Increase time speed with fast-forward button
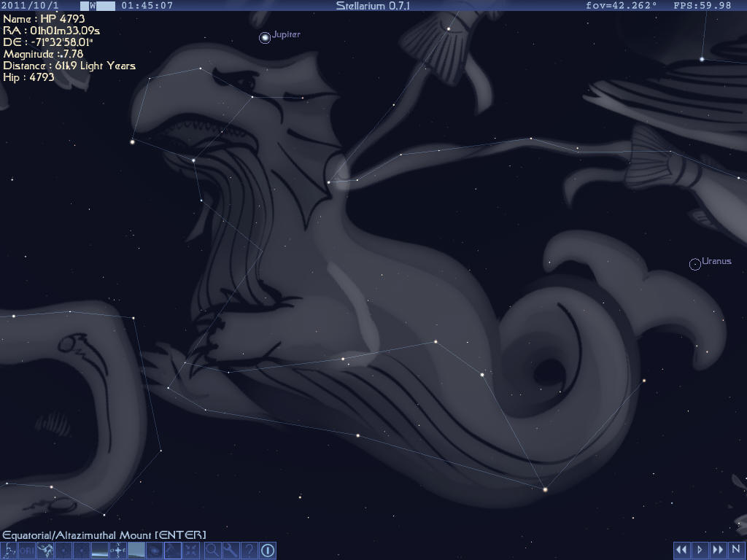747x560 pixels. coord(718,550)
